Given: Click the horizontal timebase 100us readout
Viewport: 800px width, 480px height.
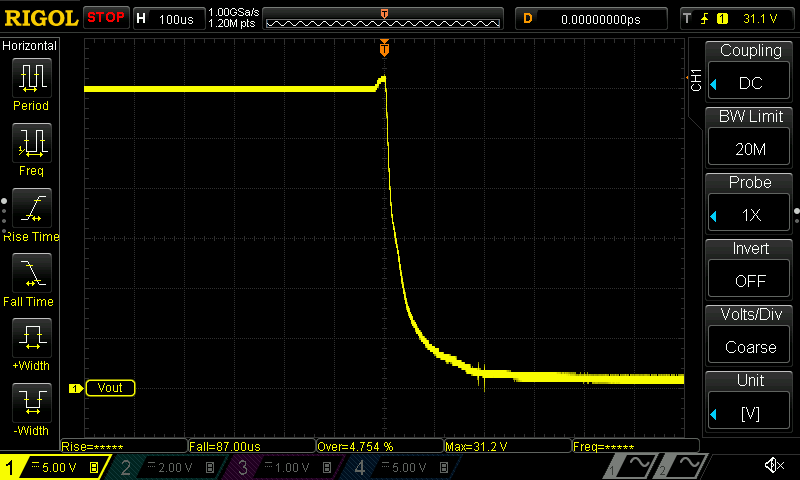Looking at the screenshot, I should [x=176, y=19].
